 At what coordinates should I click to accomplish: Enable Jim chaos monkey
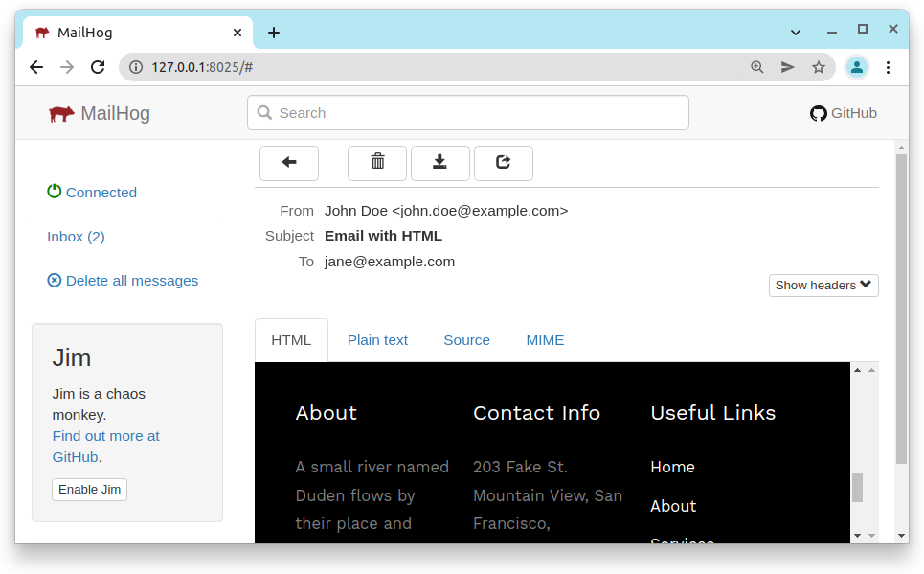[89, 490]
